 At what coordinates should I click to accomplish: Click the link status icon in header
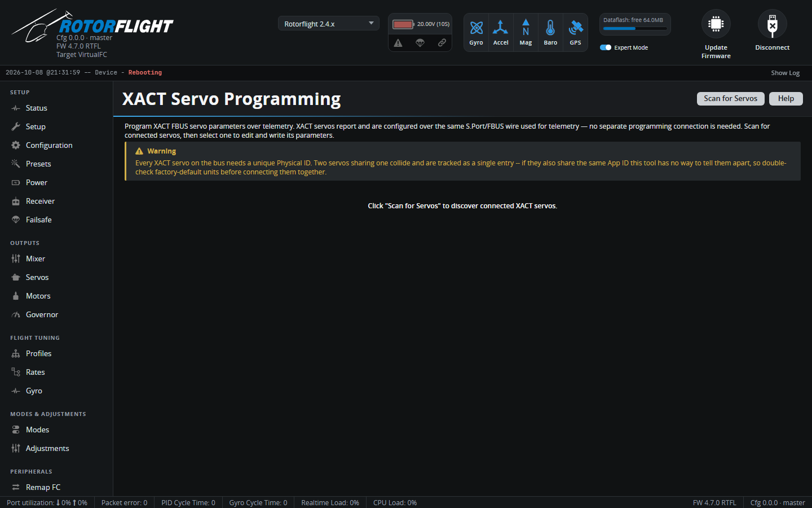point(442,43)
